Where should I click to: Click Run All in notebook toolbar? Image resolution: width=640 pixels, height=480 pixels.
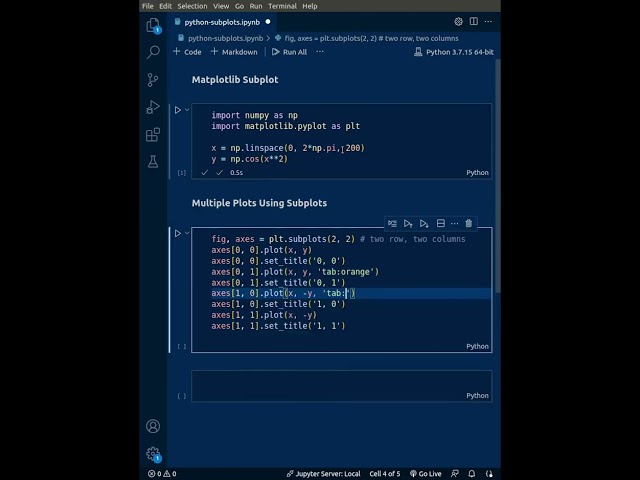coord(289,52)
